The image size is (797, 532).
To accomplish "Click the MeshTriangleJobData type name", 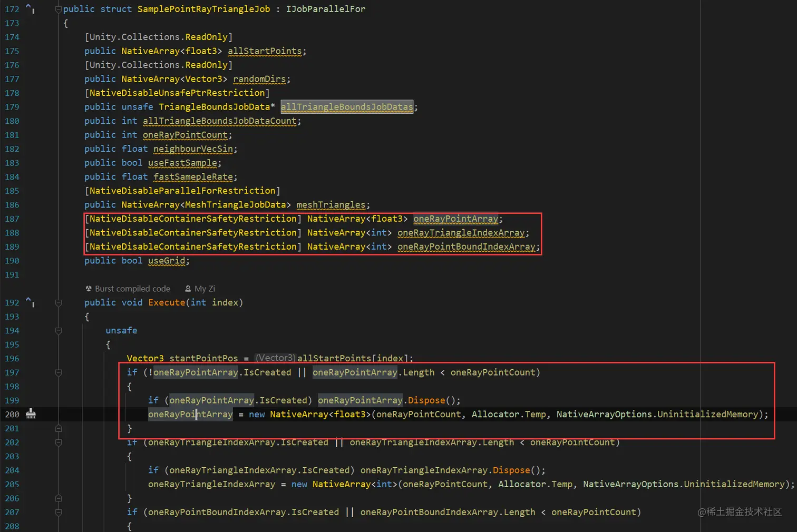I will [235, 205].
